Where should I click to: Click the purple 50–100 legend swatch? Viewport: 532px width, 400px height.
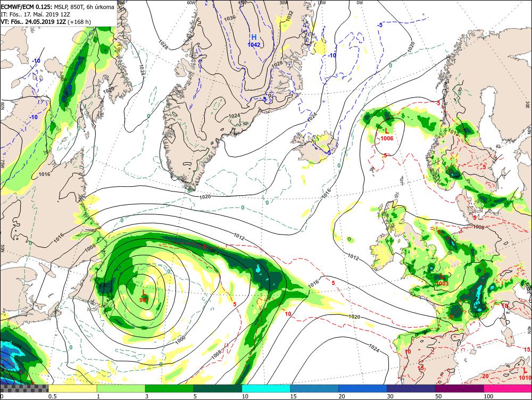click(x=459, y=388)
